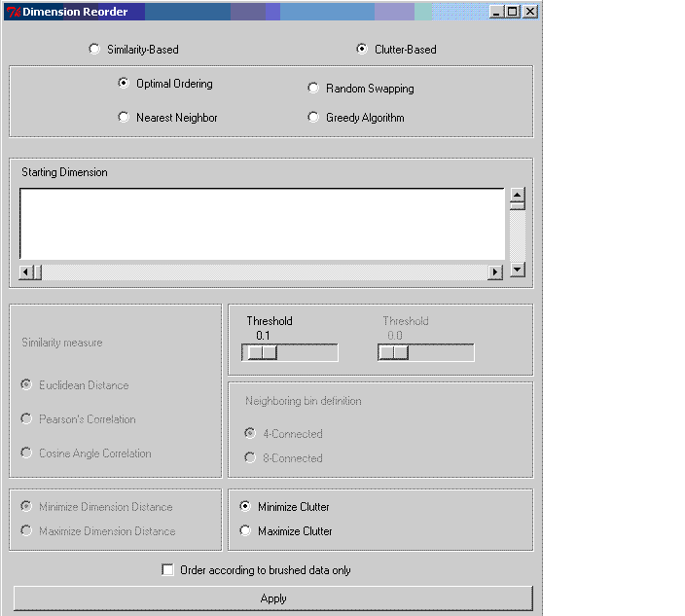
Task: Select the Similarity-Based radio button
Action: tap(94, 50)
